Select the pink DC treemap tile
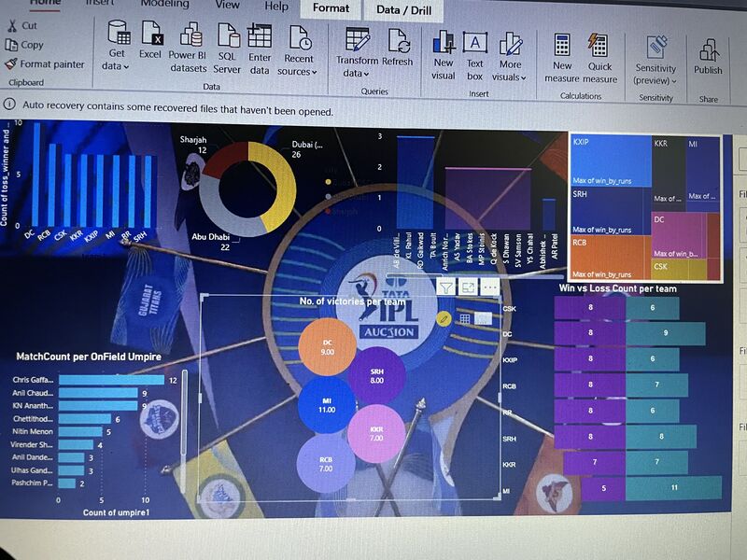 pos(679,235)
